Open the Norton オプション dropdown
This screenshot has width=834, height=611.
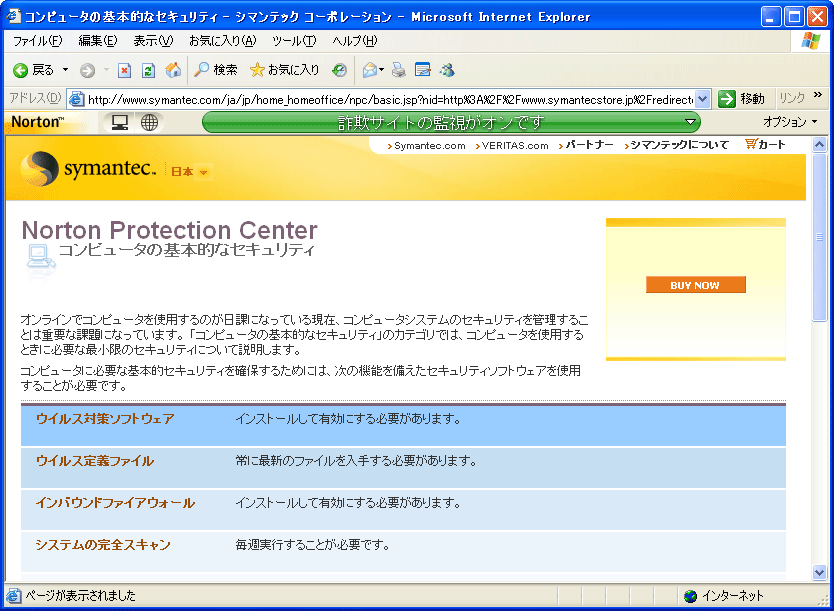click(790, 122)
